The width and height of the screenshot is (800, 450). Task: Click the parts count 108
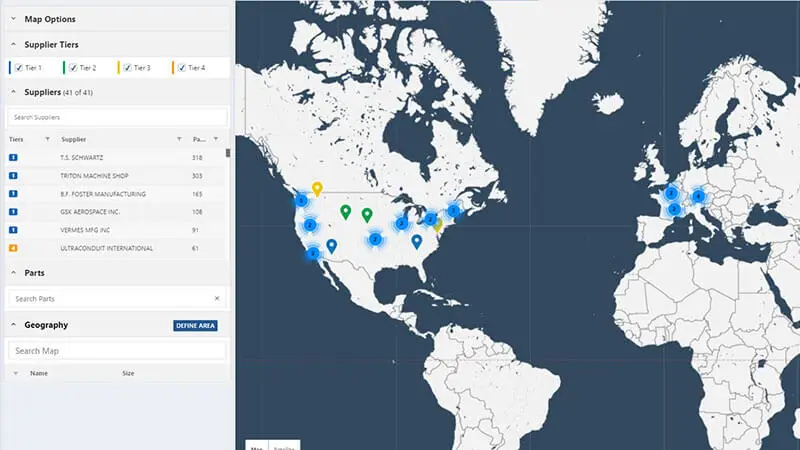[197, 212]
